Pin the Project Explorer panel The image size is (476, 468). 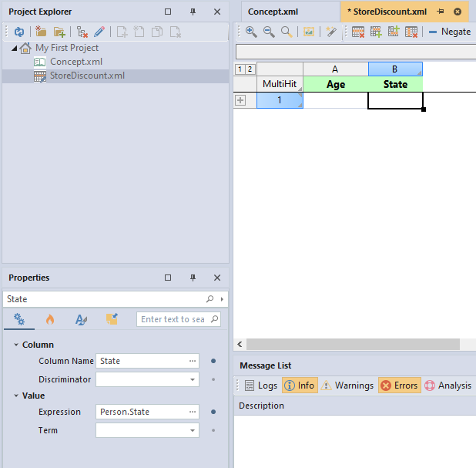(x=193, y=12)
